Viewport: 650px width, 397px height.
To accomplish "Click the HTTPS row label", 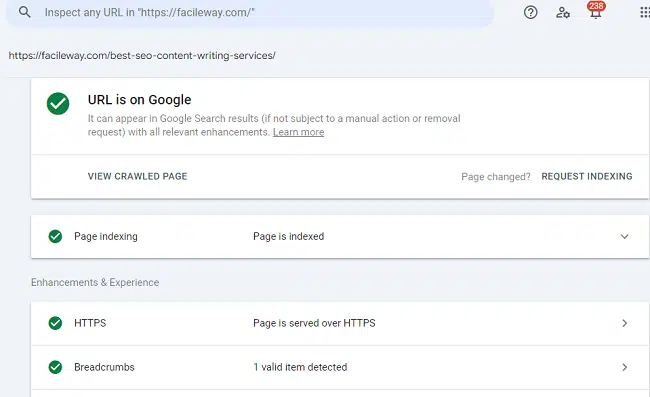I will coord(90,323).
